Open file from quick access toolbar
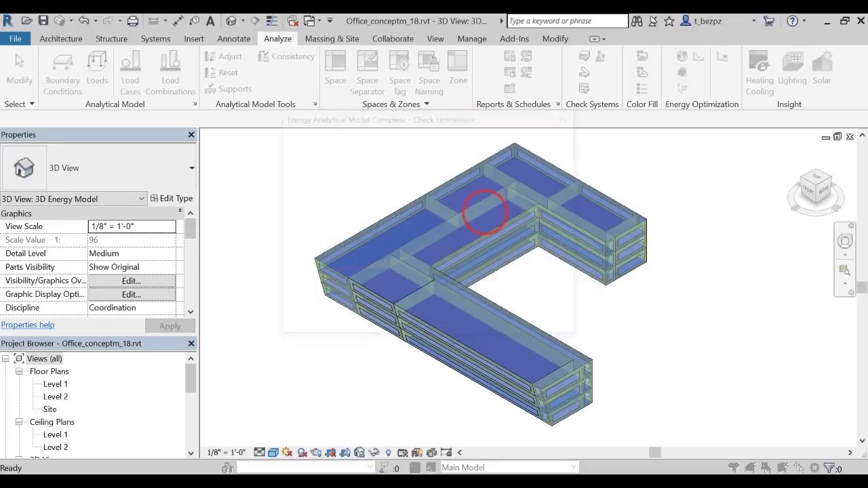This screenshot has width=868, height=488. 26,21
